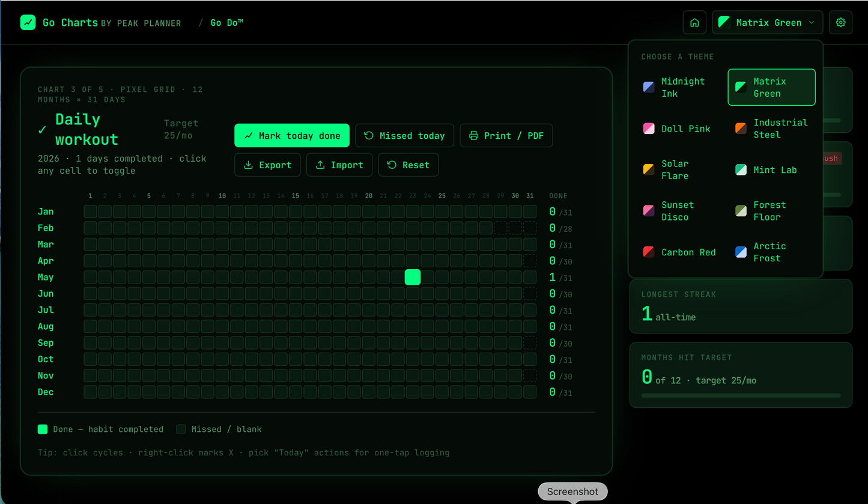The image size is (868, 504).
Task: Click the Longest Streak card
Action: [x=741, y=306]
